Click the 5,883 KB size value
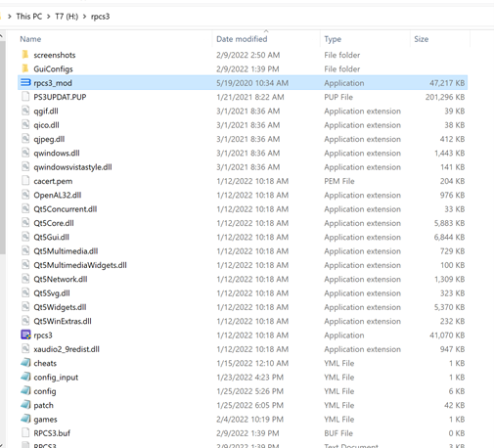This screenshot has height=448, width=494. [x=449, y=223]
